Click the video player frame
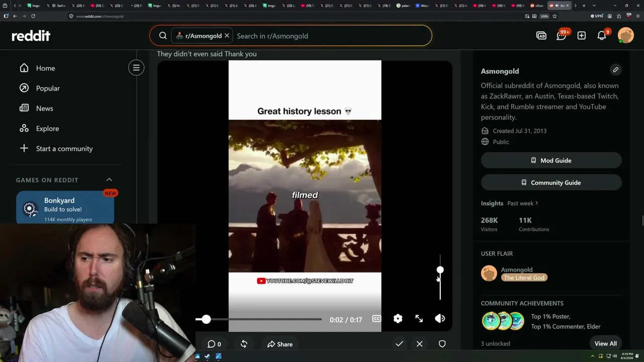644x362 pixels. click(305, 195)
